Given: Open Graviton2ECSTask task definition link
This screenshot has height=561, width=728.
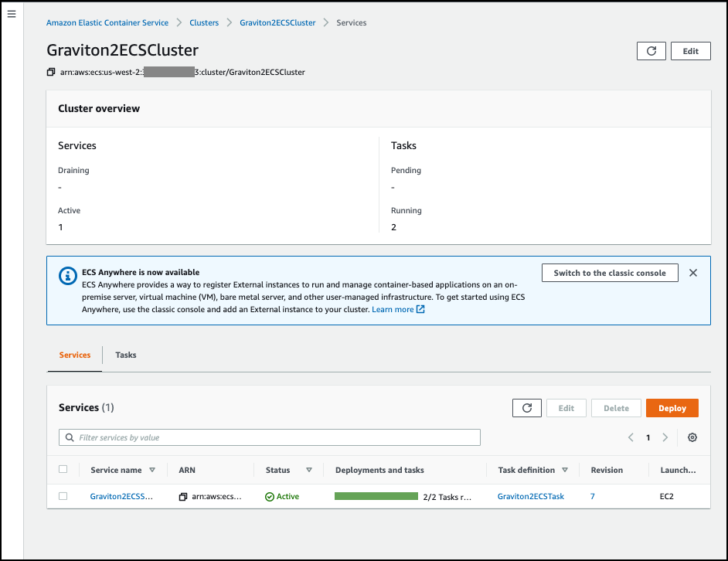Looking at the screenshot, I should click(531, 496).
